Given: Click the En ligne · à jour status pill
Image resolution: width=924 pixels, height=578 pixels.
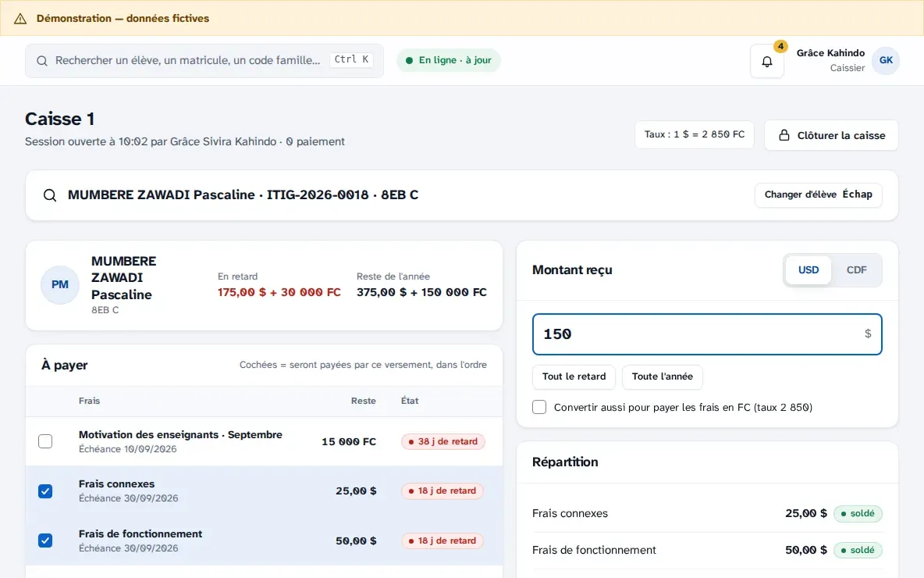Looking at the screenshot, I should coord(449,60).
